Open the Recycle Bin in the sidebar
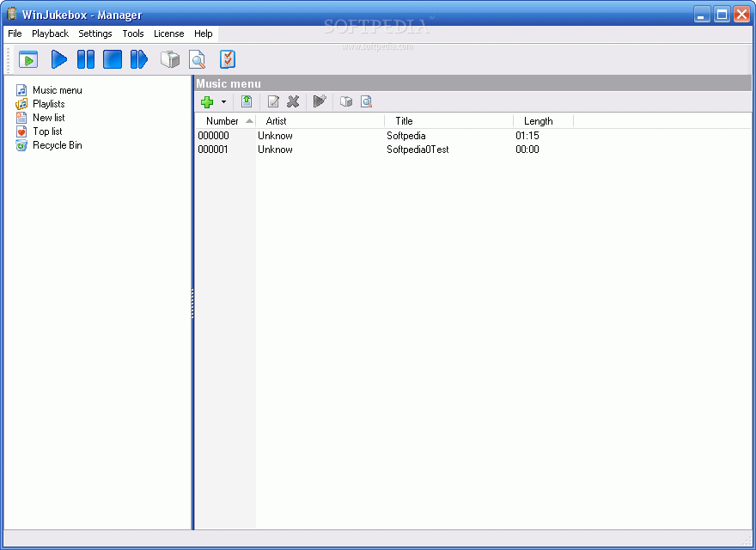 (x=58, y=145)
